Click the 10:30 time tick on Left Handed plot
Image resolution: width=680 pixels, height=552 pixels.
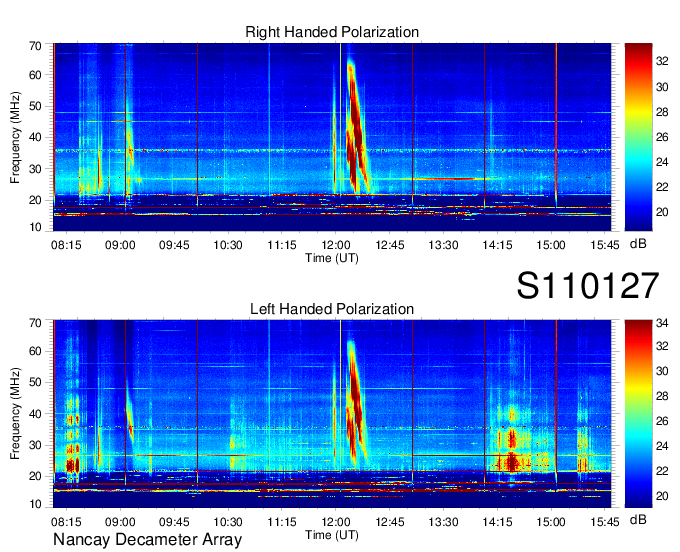[228, 522]
